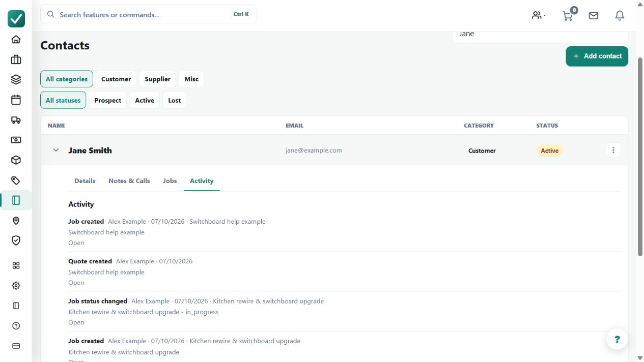Screen dimensions: 644x362
Task: Click the Quote created activity entry
Action: (x=345, y=271)
